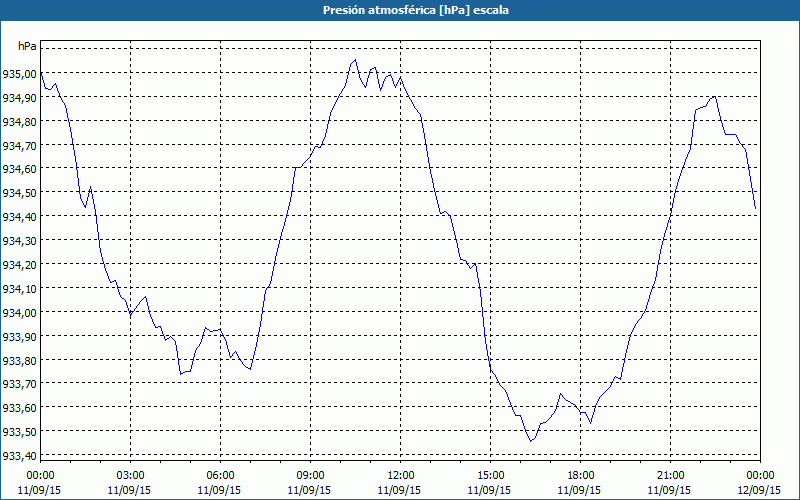Click the 15:00 time label on x-axis
This screenshot has height=500, width=800.
point(490,476)
